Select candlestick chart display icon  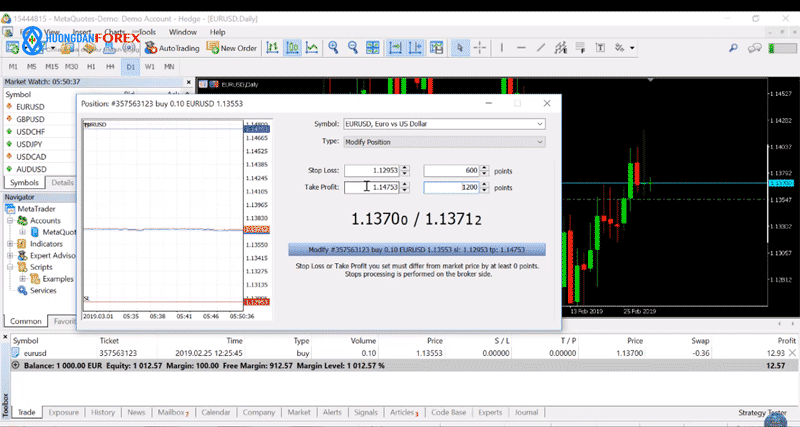(x=292, y=48)
